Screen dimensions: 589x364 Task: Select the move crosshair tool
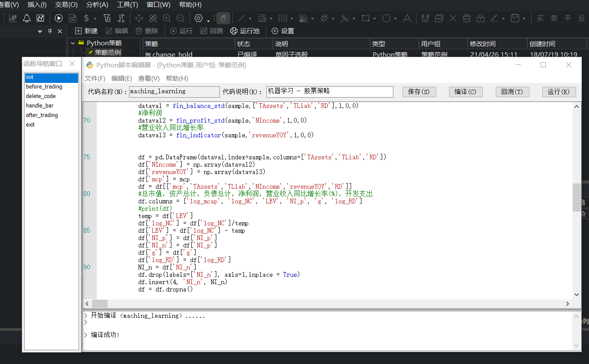click(139, 18)
